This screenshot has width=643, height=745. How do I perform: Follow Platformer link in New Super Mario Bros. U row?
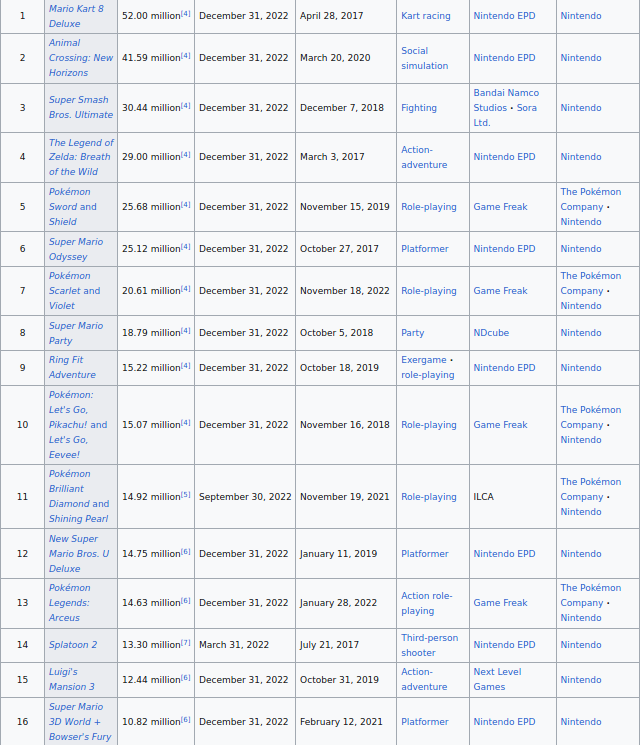pyautogui.click(x=425, y=554)
